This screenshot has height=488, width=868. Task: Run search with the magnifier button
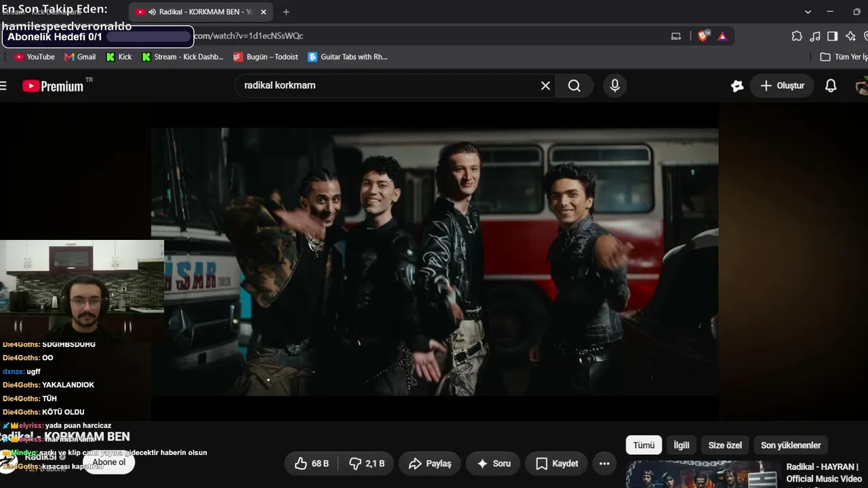(x=574, y=85)
